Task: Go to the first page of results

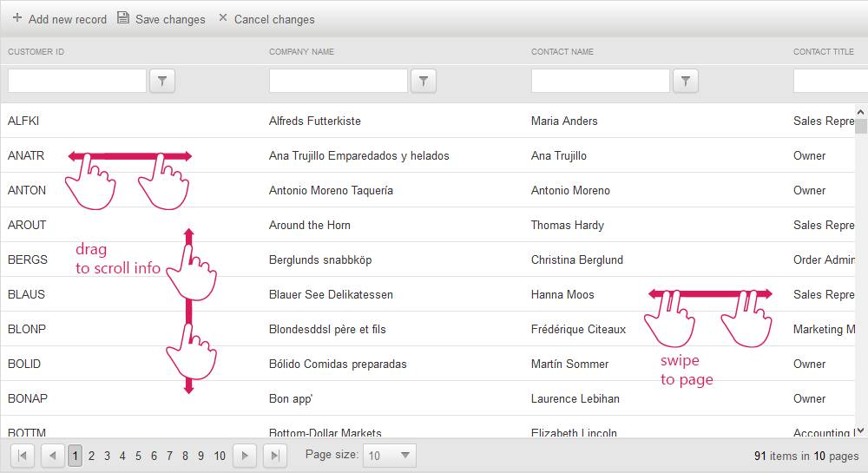Action: pyautogui.click(x=23, y=456)
